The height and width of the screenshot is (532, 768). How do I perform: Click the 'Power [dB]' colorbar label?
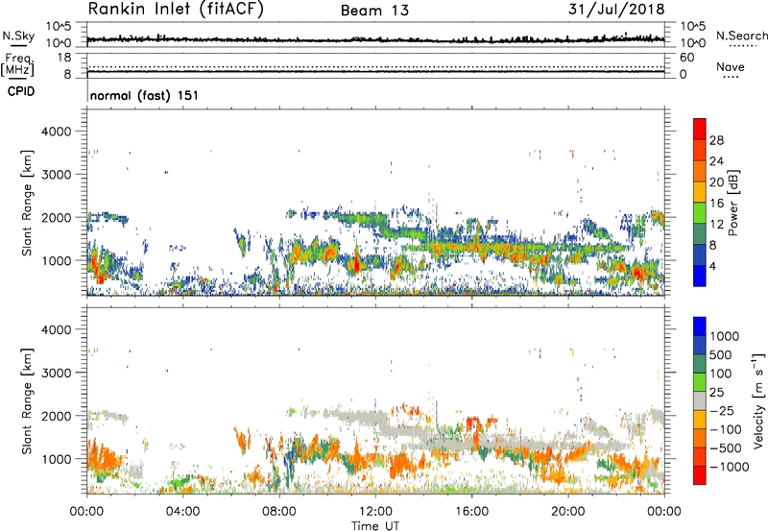733,203
